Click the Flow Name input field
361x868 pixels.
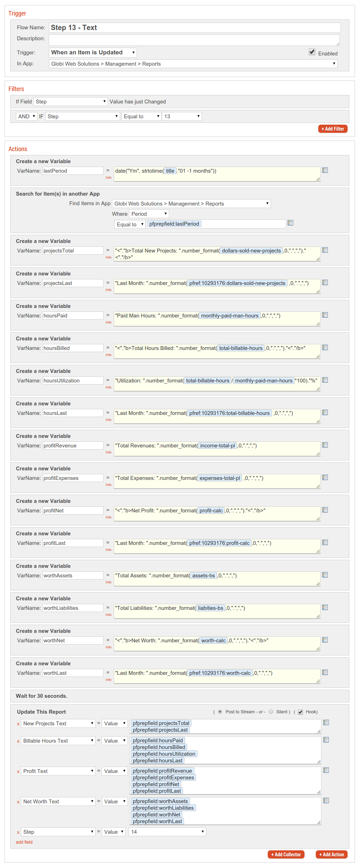click(x=195, y=28)
